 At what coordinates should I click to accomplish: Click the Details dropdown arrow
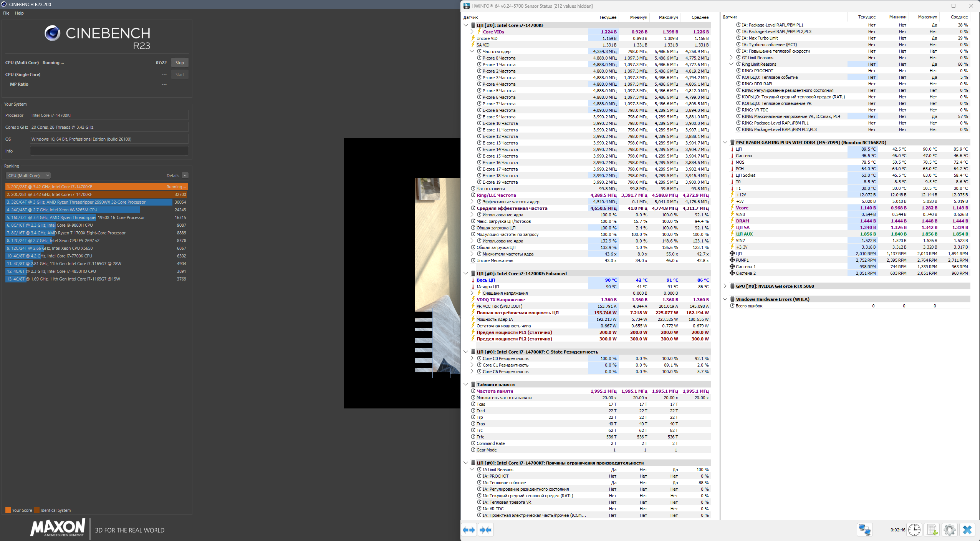[x=185, y=176]
